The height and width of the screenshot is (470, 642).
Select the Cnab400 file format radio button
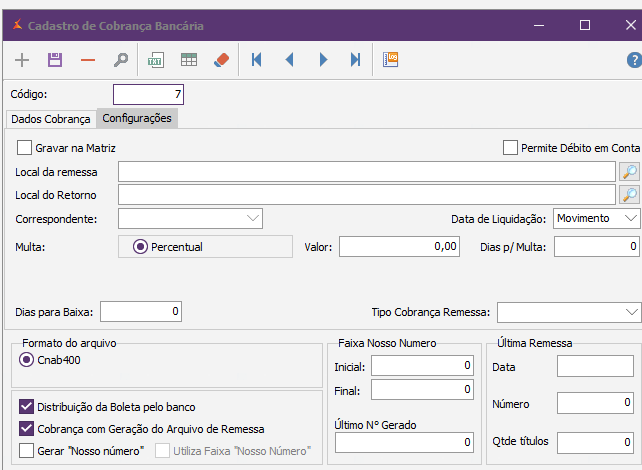(26, 361)
